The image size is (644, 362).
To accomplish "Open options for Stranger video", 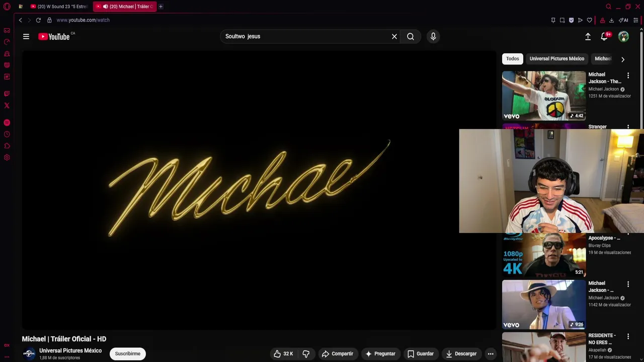I will click(x=628, y=127).
